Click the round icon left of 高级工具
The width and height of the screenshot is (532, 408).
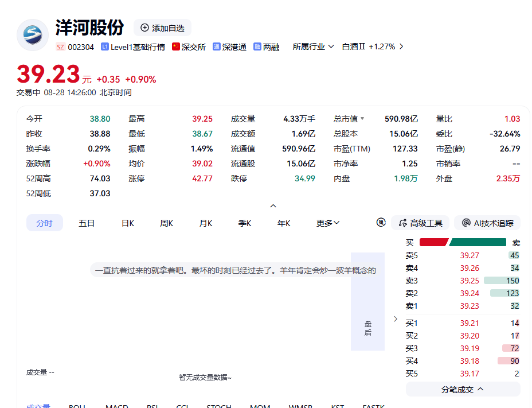point(381,223)
